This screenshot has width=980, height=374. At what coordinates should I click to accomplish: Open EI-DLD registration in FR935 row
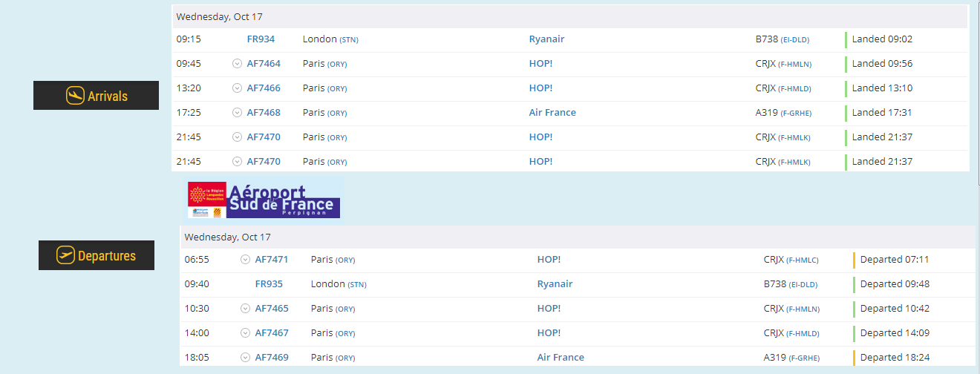[x=803, y=285]
